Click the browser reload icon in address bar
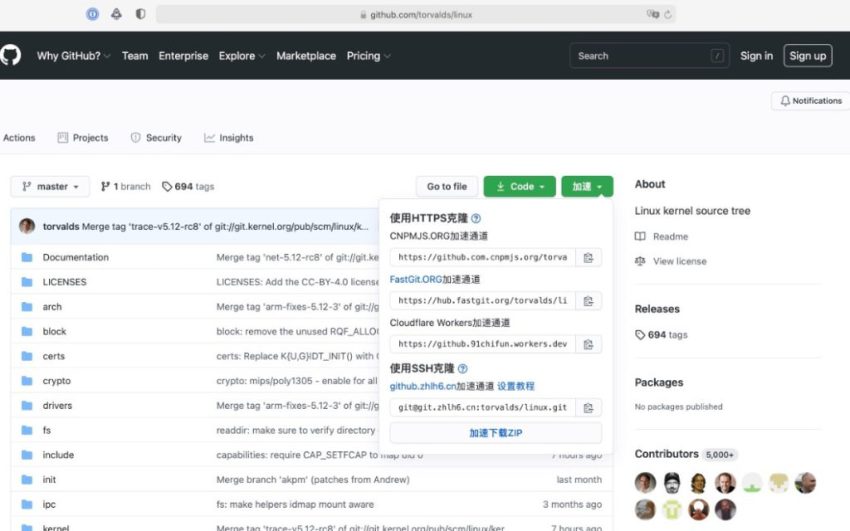Image resolution: width=850 pixels, height=531 pixels. [668, 15]
